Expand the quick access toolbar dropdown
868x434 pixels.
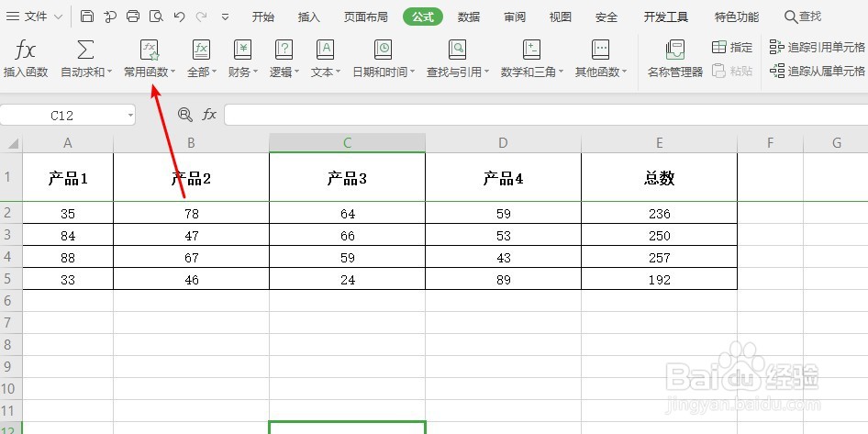coord(225,17)
